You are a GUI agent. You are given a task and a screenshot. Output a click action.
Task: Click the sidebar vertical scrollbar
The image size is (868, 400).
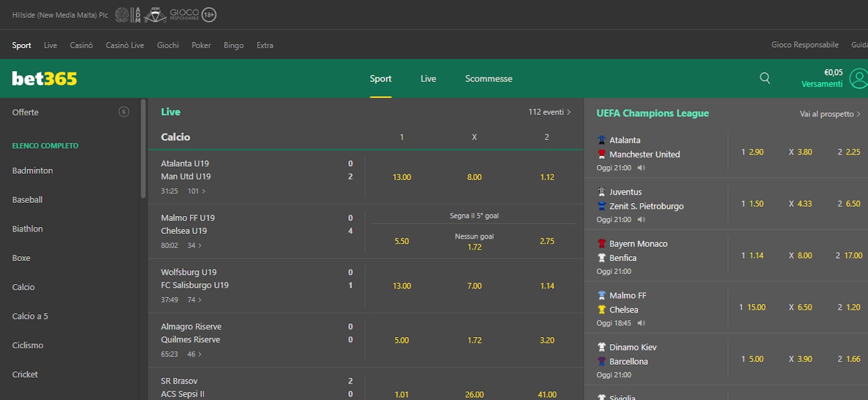143,148
